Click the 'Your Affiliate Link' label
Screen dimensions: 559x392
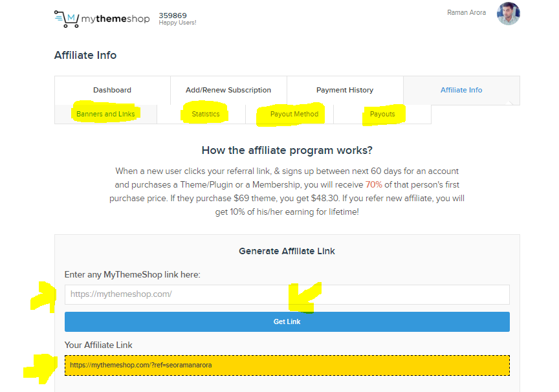[98, 345]
